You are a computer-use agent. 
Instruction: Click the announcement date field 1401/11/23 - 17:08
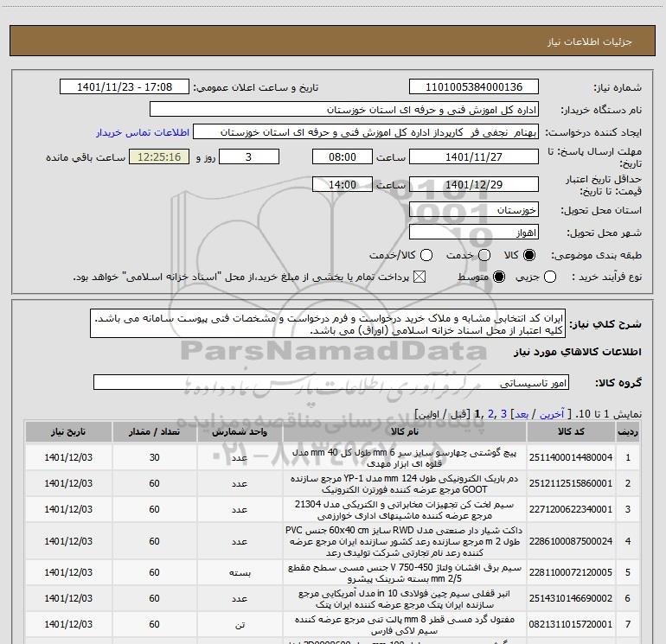[125, 87]
